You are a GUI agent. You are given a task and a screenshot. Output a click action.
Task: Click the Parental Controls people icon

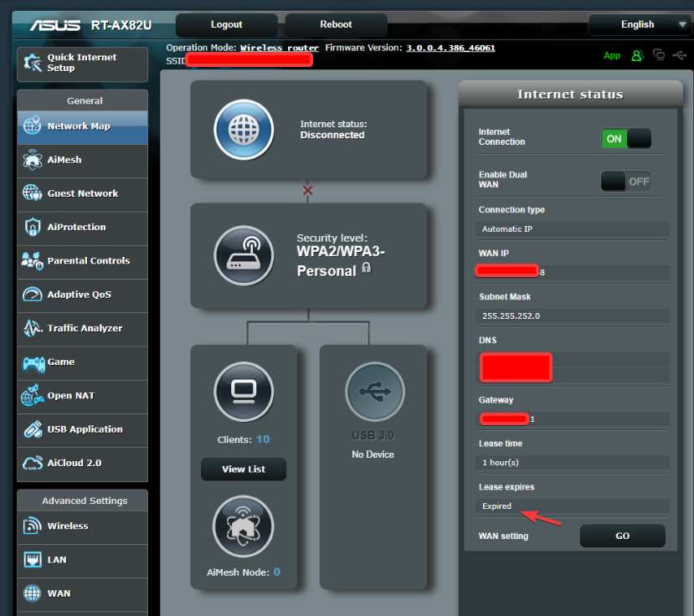33,260
